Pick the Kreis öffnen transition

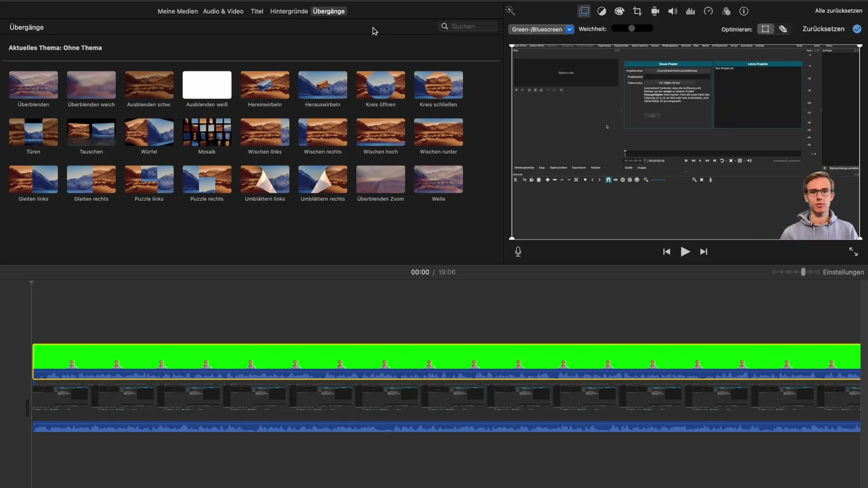pos(381,85)
